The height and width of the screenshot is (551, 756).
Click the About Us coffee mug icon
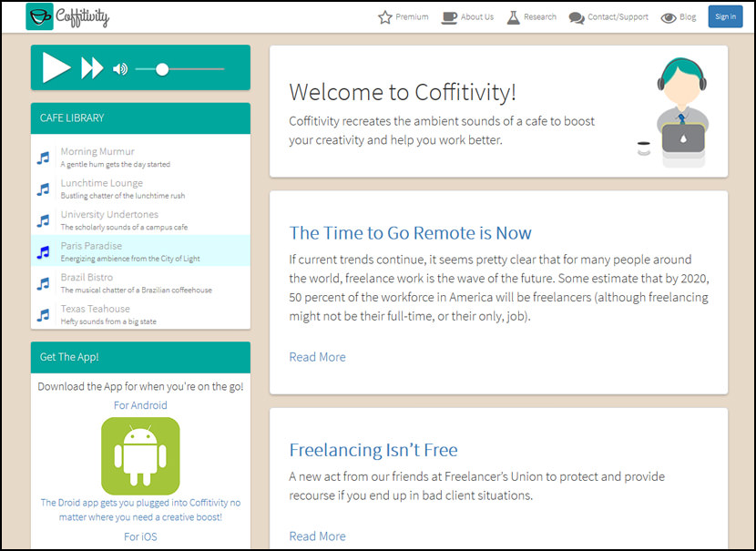pos(449,18)
